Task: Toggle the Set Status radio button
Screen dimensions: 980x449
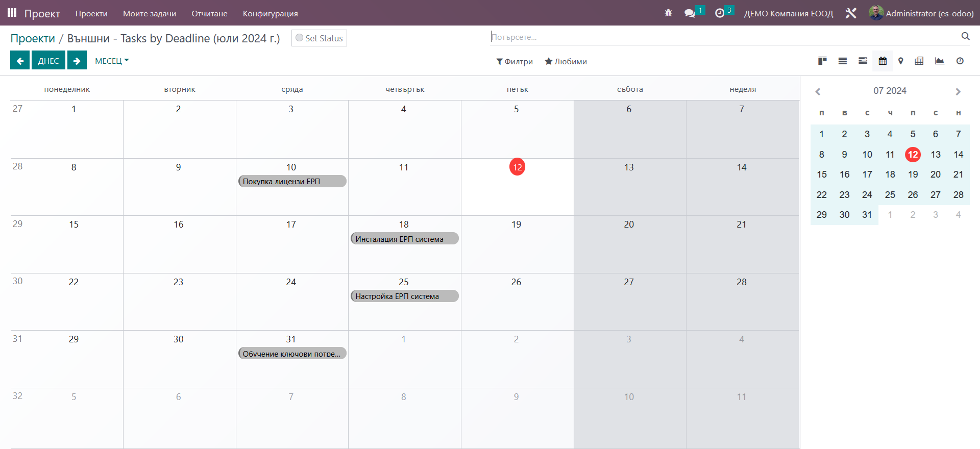Action: pos(300,38)
